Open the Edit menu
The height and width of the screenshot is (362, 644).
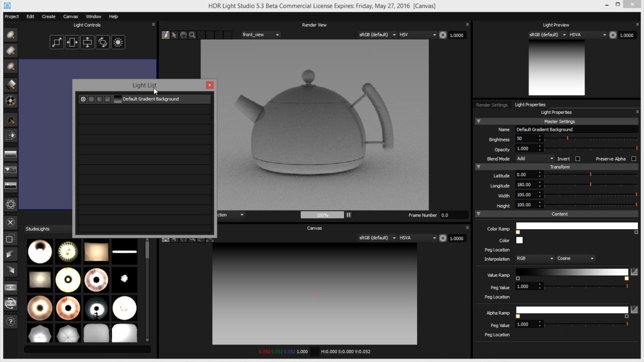[x=30, y=16]
